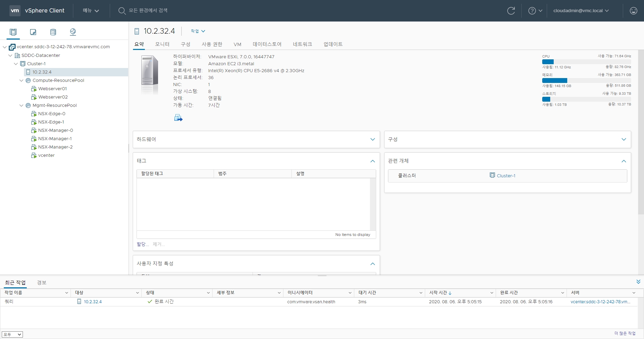Open Storage inventory view icon
Image resolution: width=644 pixels, height=339 pixels.
pyautogui.click(x=53, y=32)
